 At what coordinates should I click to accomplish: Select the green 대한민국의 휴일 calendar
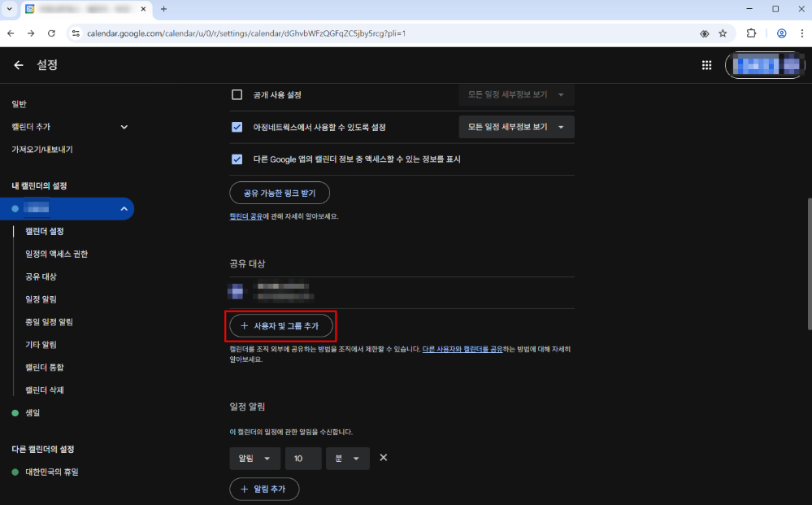click(x=51, y=472)
